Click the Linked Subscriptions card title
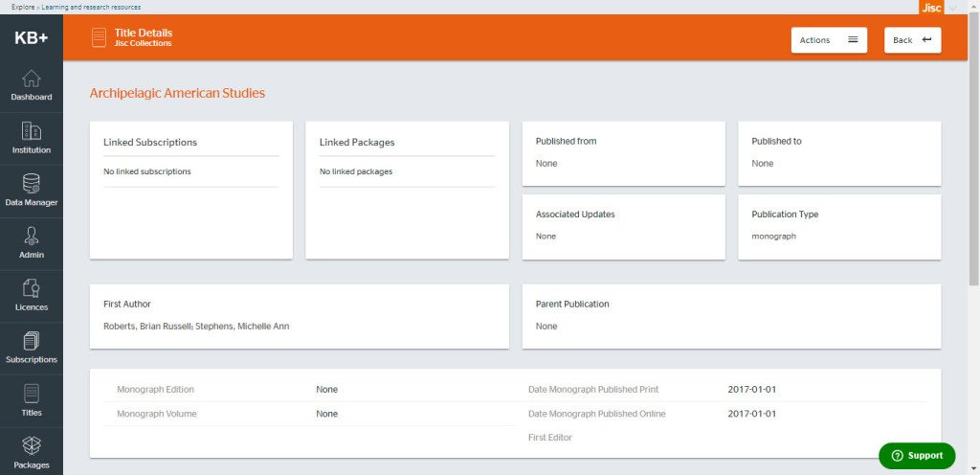The height and width of the screenshot is (475, 980). point(150,143)
